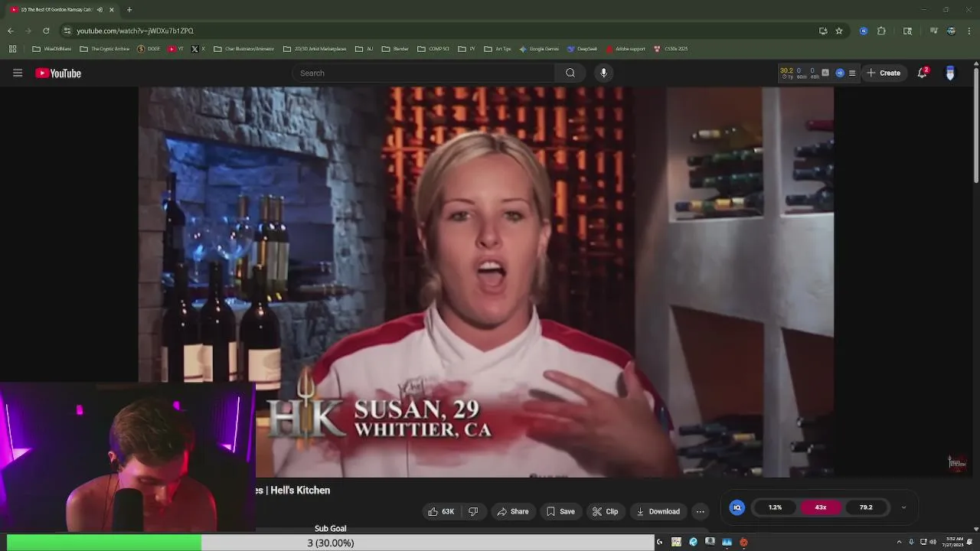Open the Extensions puzzle icon
980x551 pixels.
[x=881, y=31]
